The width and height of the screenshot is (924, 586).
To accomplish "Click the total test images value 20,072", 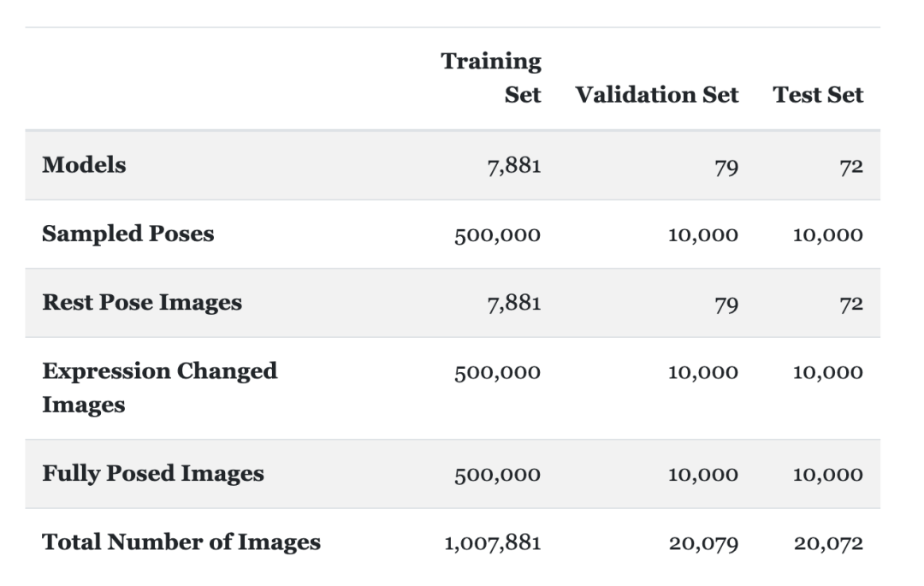I will coord(828,543).
